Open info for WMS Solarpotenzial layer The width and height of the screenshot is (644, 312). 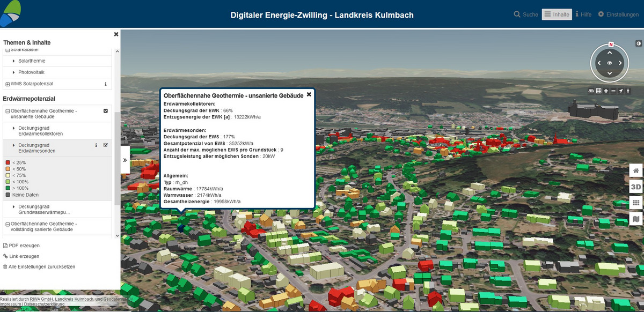pyautogui.click(x=105, y=84)
